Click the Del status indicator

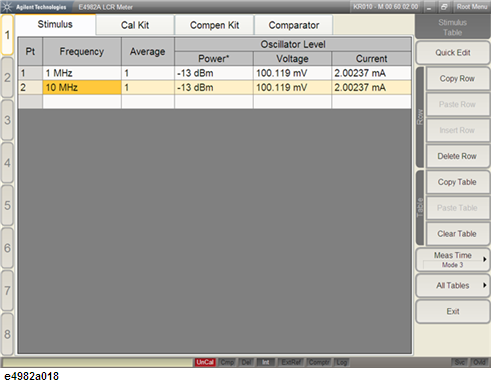(x=246, y=362)
